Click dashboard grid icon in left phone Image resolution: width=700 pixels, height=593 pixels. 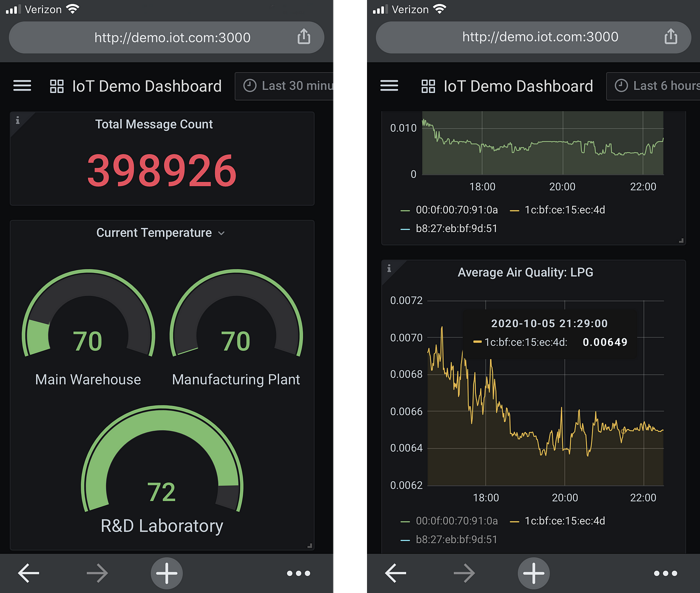56,86
